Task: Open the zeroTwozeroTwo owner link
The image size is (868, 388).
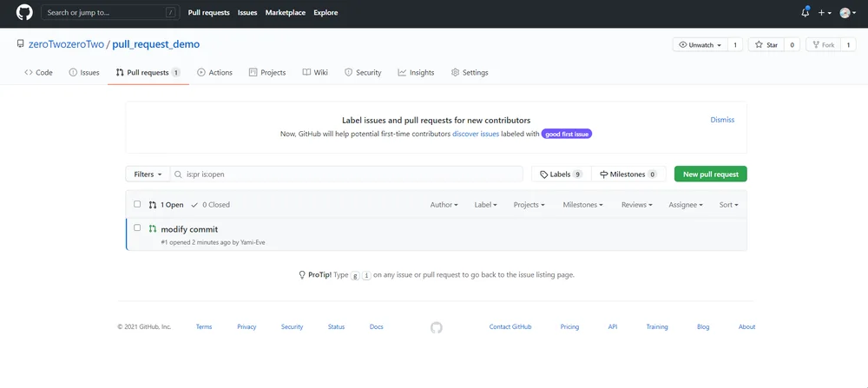Action: 66,44
